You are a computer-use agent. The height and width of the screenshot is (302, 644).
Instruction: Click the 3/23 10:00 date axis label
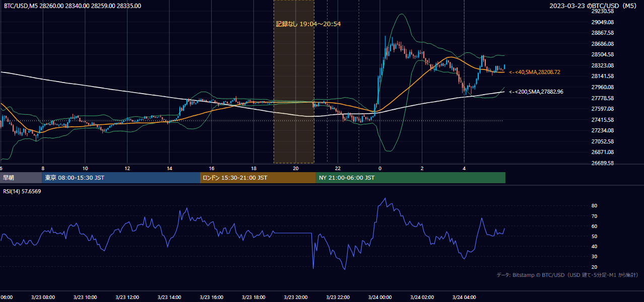(85, 297)
